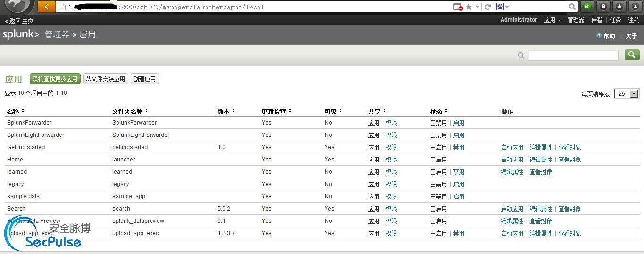
Task: Enable the legacy app via 启用
Action: point(459,184)
